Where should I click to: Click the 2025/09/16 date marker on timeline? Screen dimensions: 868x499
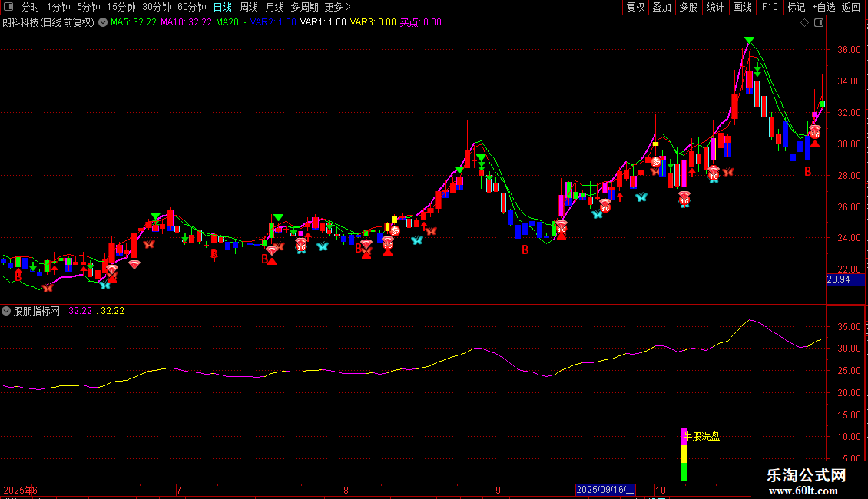[x=606, y=490]
